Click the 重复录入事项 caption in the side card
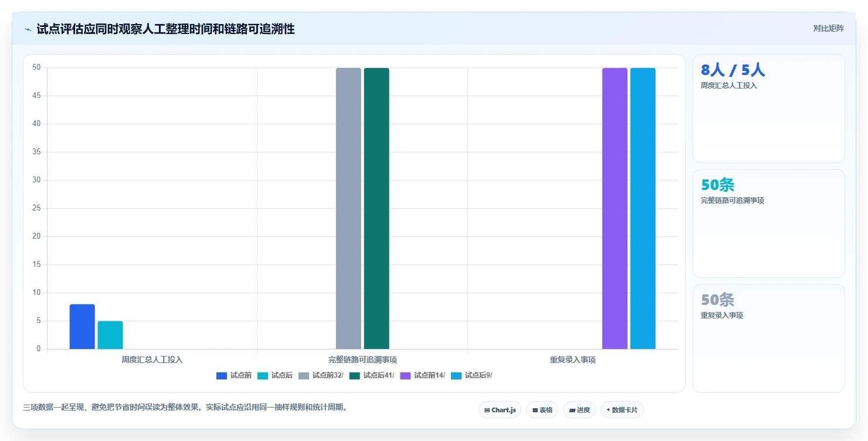This screenshot has height=441, width=868. coord(722,316)
